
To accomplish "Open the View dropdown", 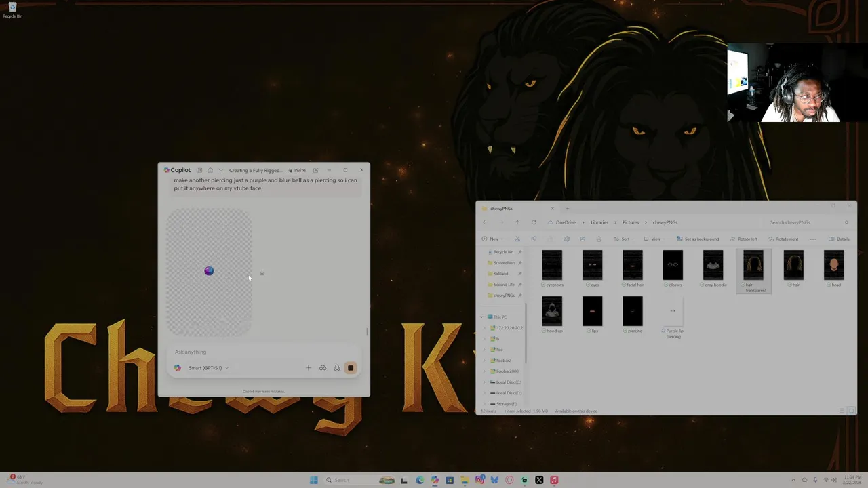I will pyautogui.click(x=654, y=239).
